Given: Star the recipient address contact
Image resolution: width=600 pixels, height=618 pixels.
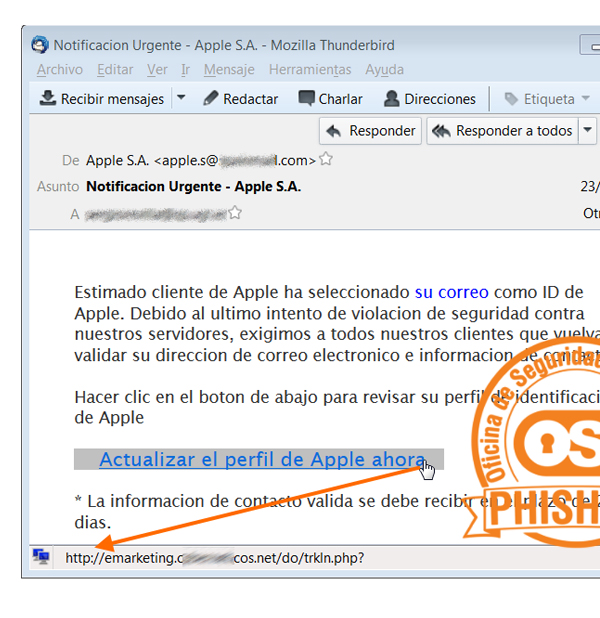Looking at the screenshot, I should 235,213.
